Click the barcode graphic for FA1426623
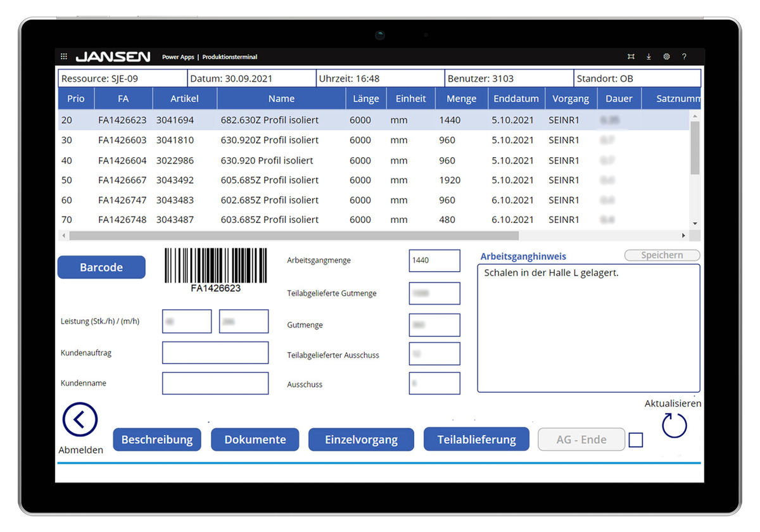 [x=217, y=266]
